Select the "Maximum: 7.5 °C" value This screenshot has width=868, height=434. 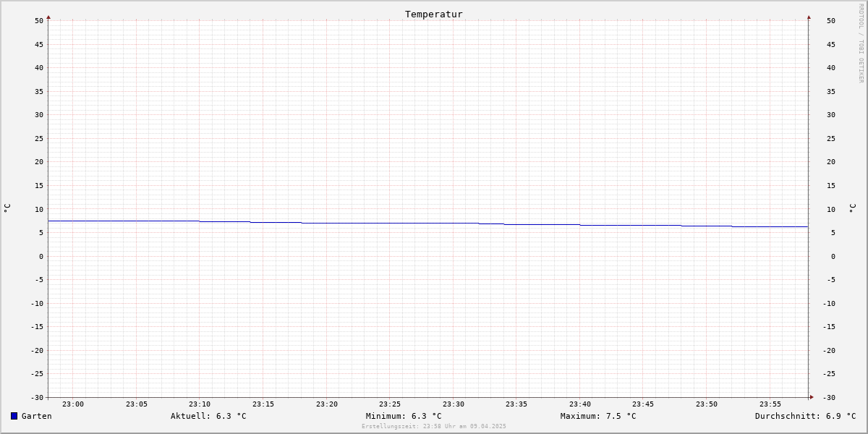pyautogui.click(x=598, y=416)
